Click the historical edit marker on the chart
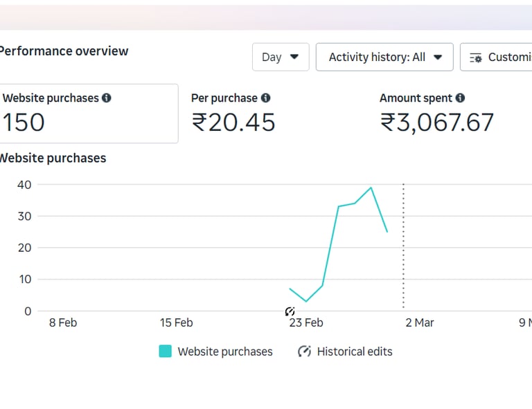This screenshot has width=532, height=409. [x=290, y=312]
